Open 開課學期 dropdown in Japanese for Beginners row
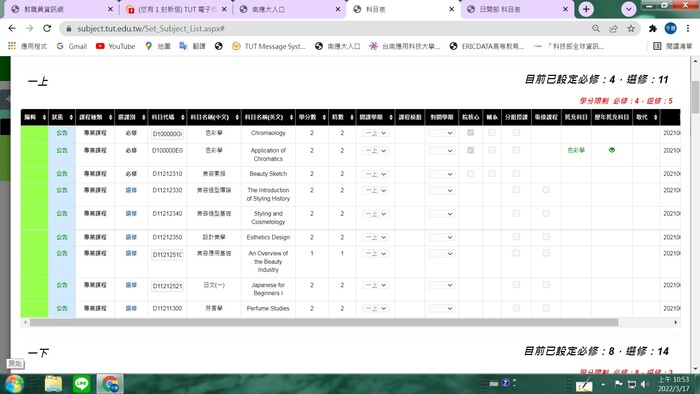The width and height of the screenshot is (700, 394). (x=375, y=285)
